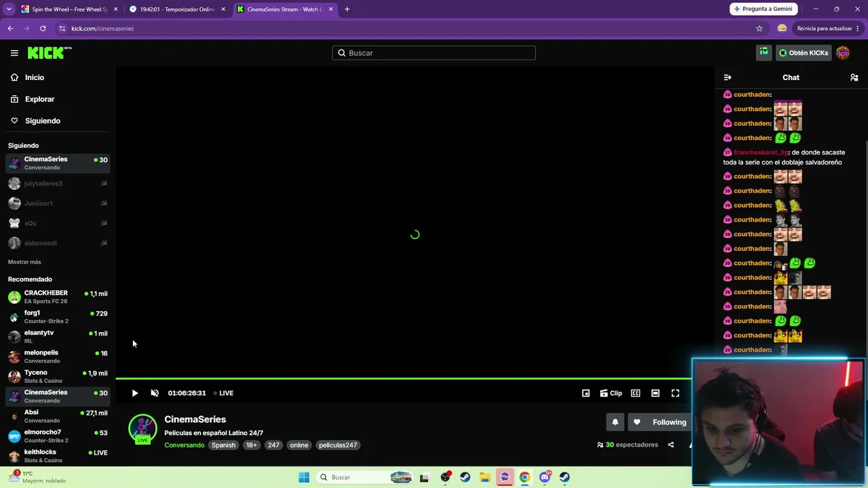Reload the current page
The image size is (868, 488).
43,28
